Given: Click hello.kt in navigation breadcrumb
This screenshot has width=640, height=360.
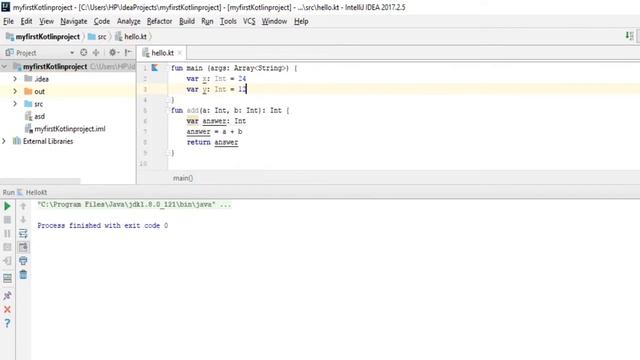Looking at the screenshot, I should click(131, 37).
